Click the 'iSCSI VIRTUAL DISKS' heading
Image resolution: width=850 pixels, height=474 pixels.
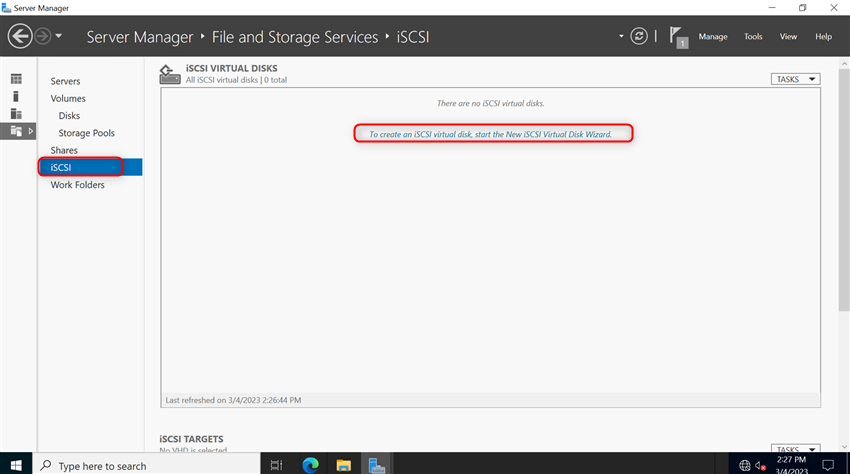pos(231,68)
